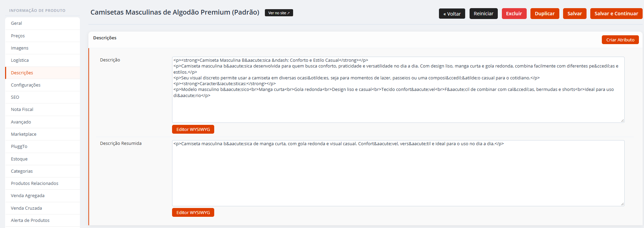644x228 pixels.
Task: Duplicate the product with Duplicar
Action: pos(545,14)
